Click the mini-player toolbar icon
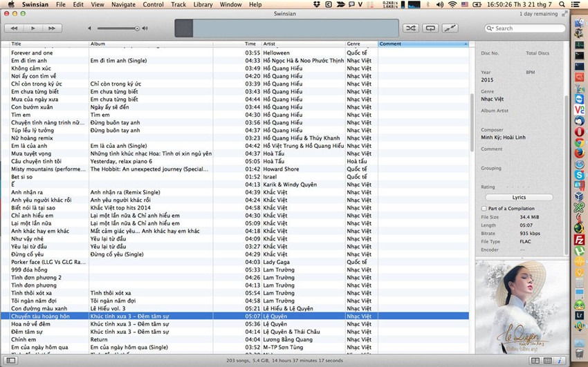The width and height of the screenshot is (588, 367). point(450,28)
